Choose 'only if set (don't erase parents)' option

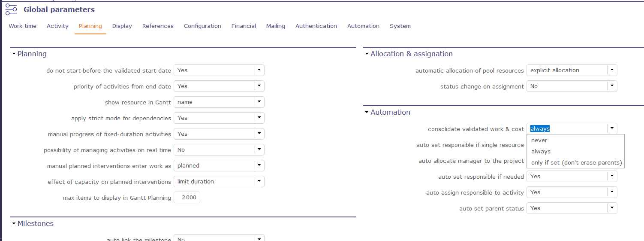pyautogui.click(x=576, y=163)
